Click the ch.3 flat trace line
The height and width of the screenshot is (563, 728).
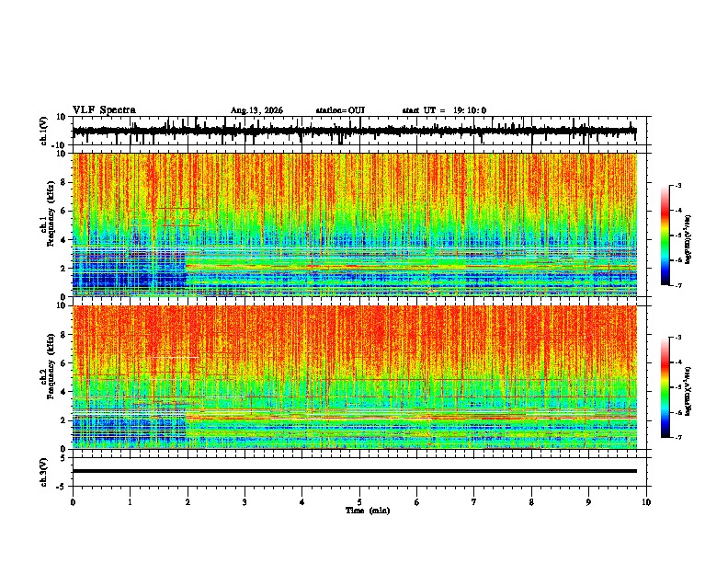355,471
